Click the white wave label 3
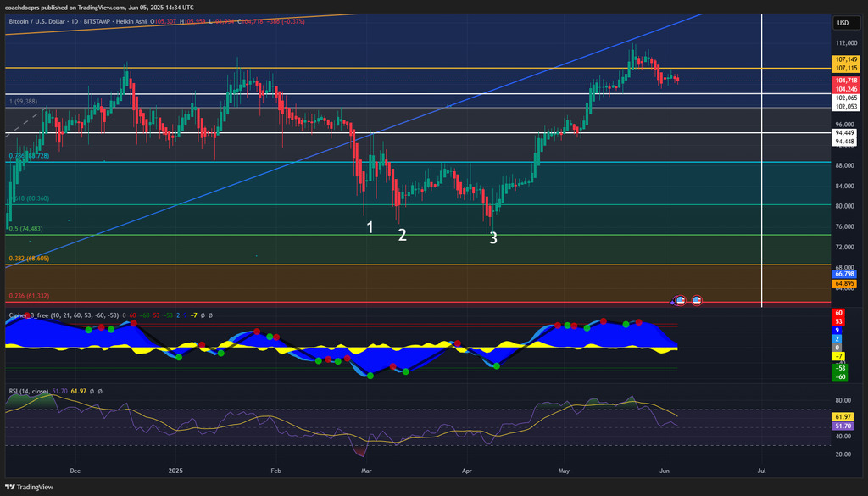The width and height of the screenshot is (868, 496). tap(493, 238)
